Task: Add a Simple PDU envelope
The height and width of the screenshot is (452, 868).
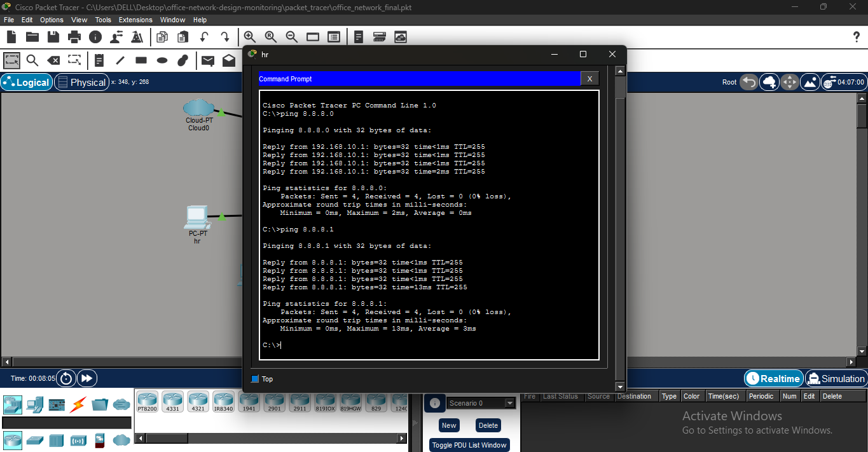Action: (x=208, y=60)
